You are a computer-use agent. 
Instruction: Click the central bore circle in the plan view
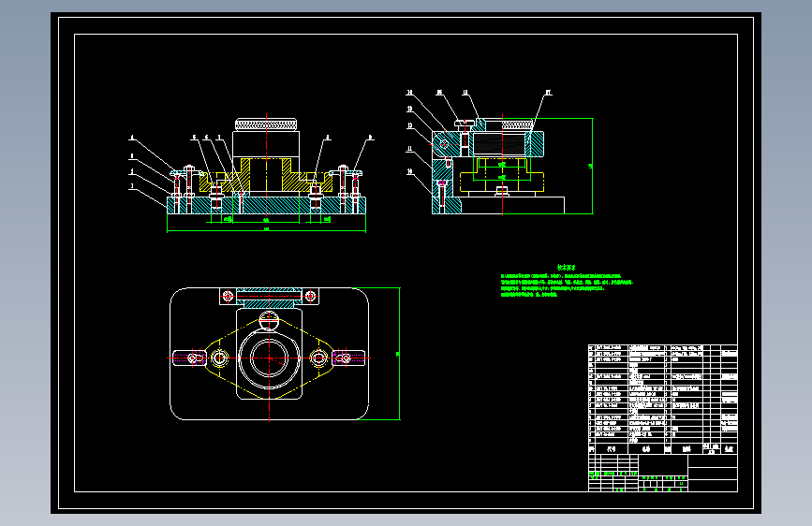[270, 358]
